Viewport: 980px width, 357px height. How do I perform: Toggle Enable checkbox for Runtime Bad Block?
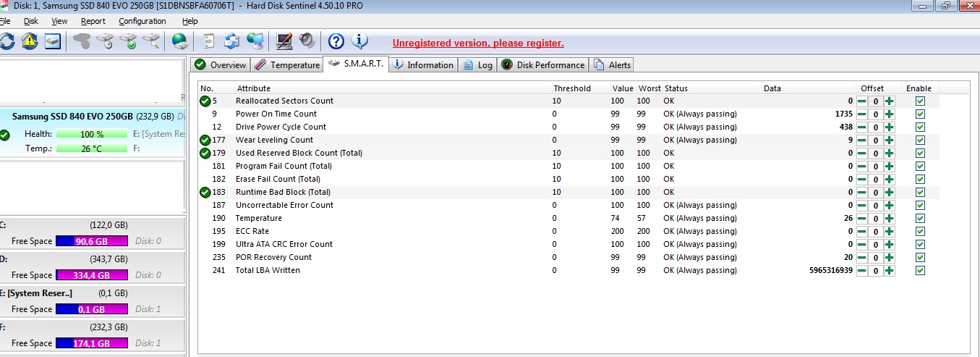pos(920,192)
